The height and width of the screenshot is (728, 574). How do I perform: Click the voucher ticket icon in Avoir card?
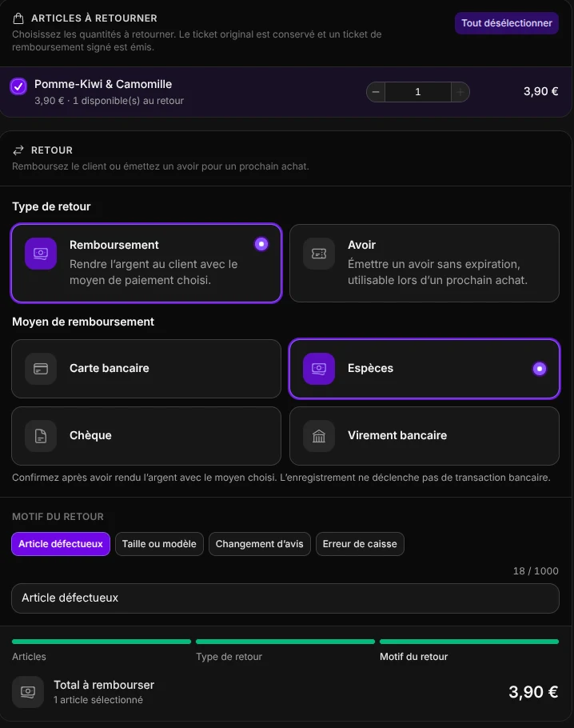[x=319, y=254]
